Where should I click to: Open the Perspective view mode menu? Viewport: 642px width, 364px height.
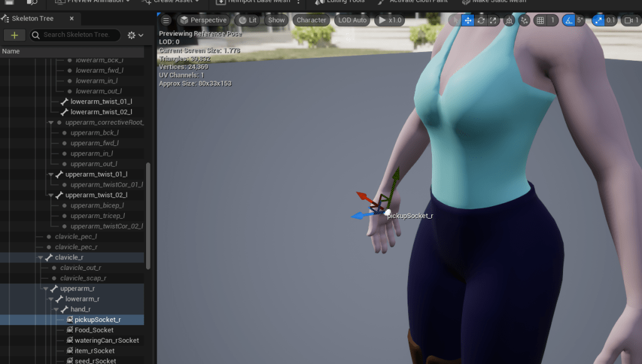(x=203, y=20)
